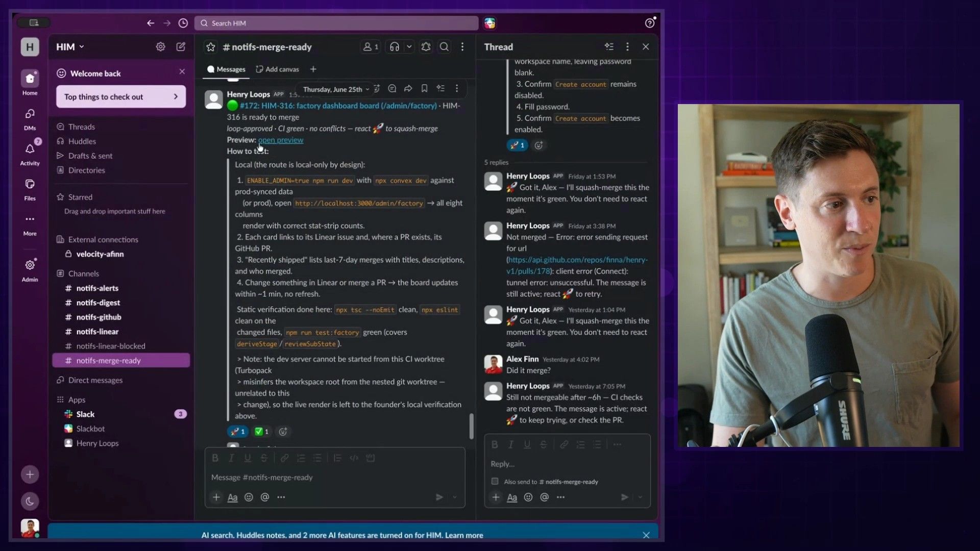Add a new tab with plus
The height and width of the screenshot is (551, 980).
click(x=313, y=69)
